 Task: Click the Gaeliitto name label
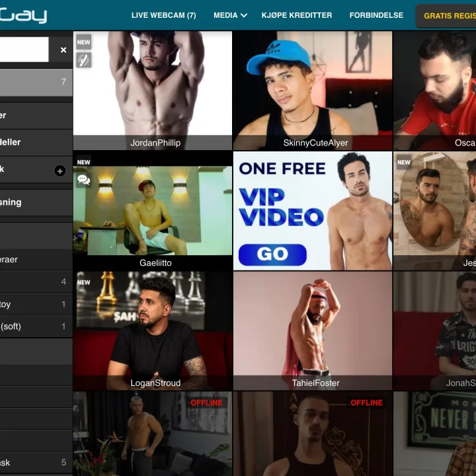point(155,263)
